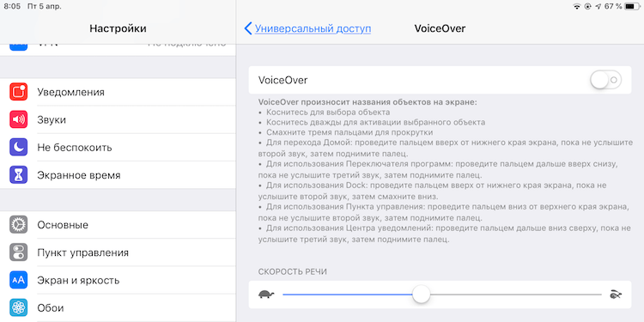Select Основные in settings list
Viewport: 644px width, 322px height.
pyautogui.click(x=118, y=225)
